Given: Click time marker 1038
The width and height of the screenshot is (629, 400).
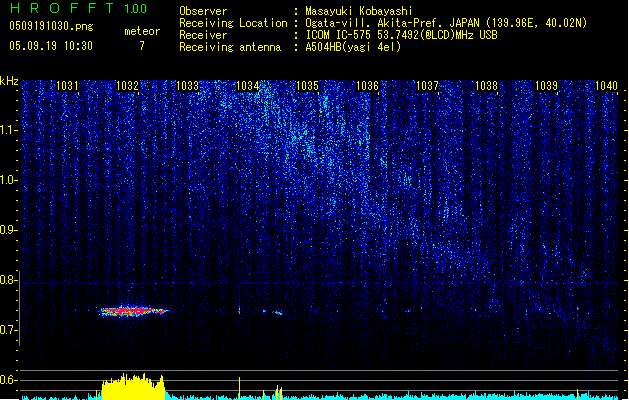Looking at the screenshot, I should [487, 85].
